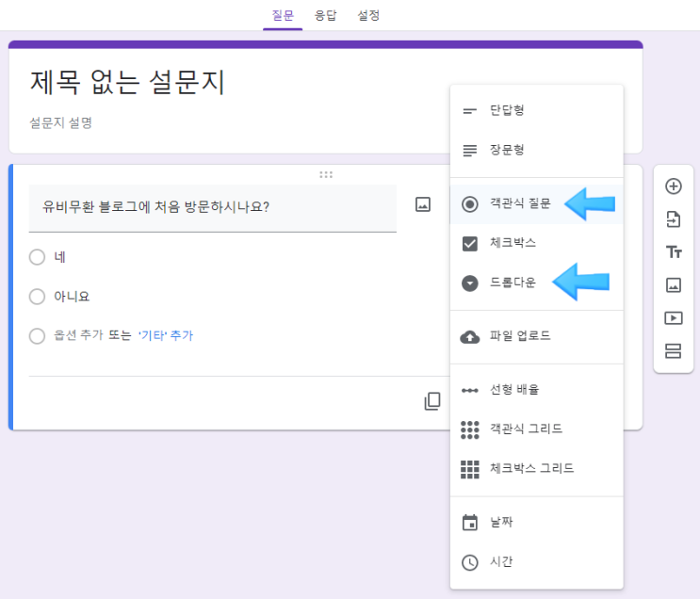Click the form title 제목 없는 설문지
The image size is (700, 599).
pyautogui.click(x=127, y=83)
